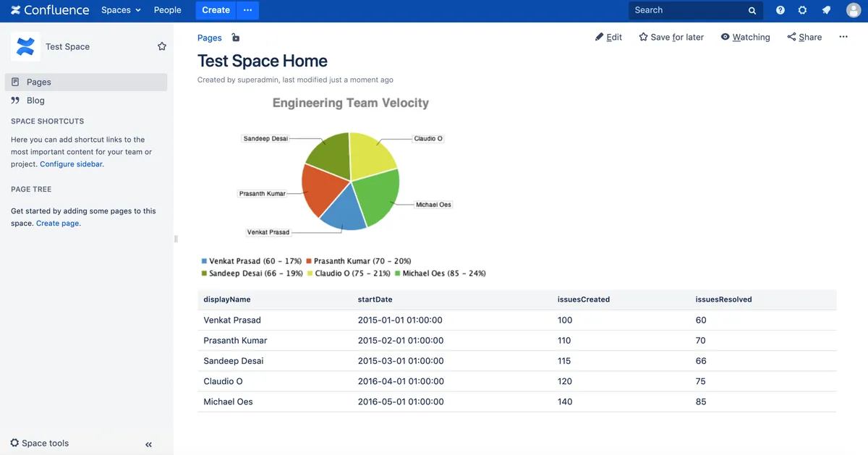Select Pages in the sidebar
Image resolution: width=868 pixels, height=455 pixels.
pos(86,82)
